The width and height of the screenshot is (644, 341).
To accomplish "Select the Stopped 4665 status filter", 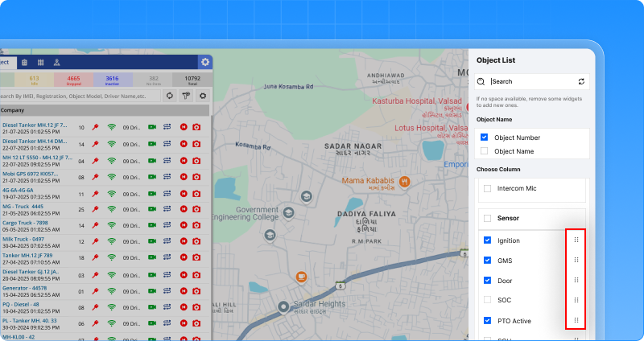I will click(x=72, y=80).
